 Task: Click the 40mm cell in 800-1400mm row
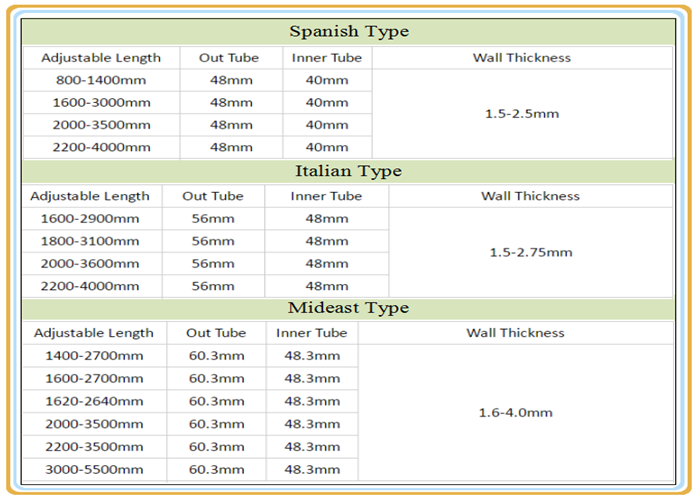click(327, 80)
